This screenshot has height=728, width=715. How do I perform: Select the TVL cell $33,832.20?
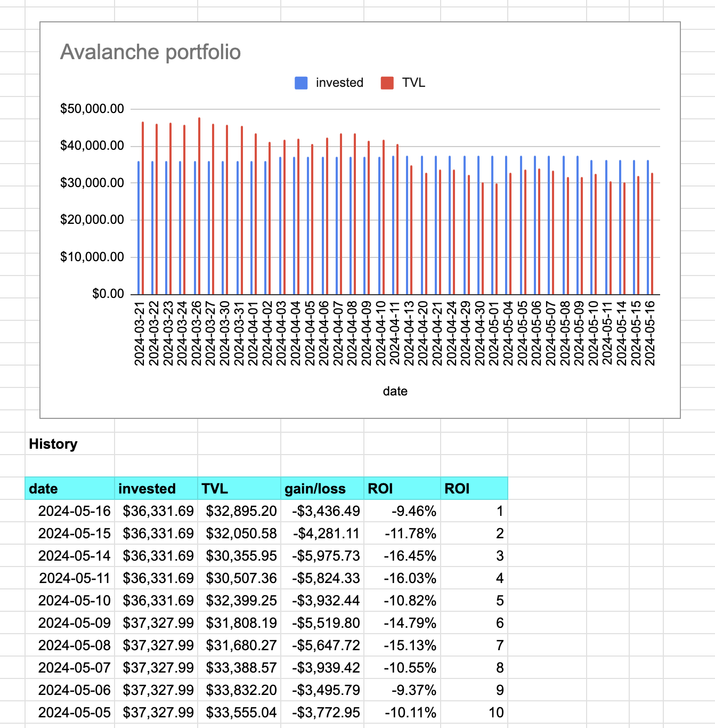(x=239, y=690)
